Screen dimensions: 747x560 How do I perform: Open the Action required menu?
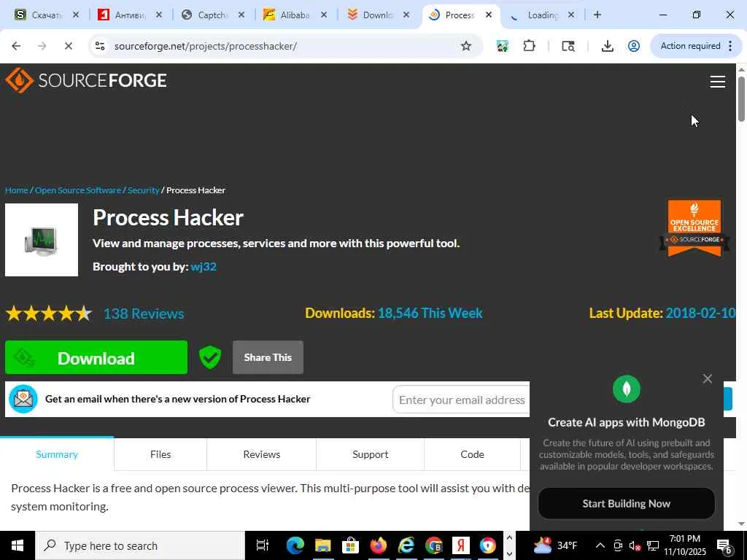696,46
